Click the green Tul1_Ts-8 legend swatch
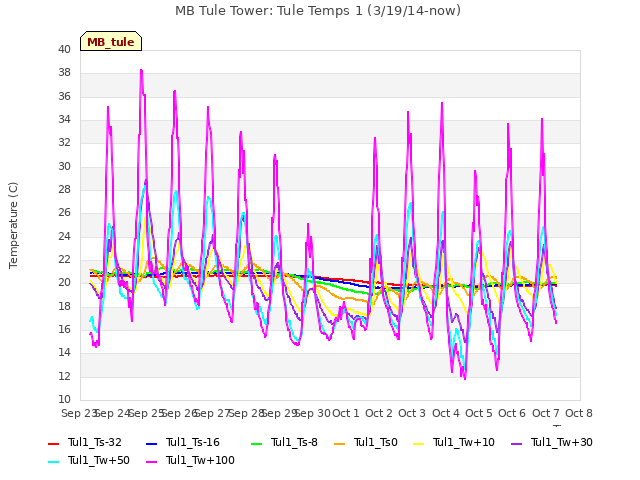640x480 pixels. [x=256, y=443]
